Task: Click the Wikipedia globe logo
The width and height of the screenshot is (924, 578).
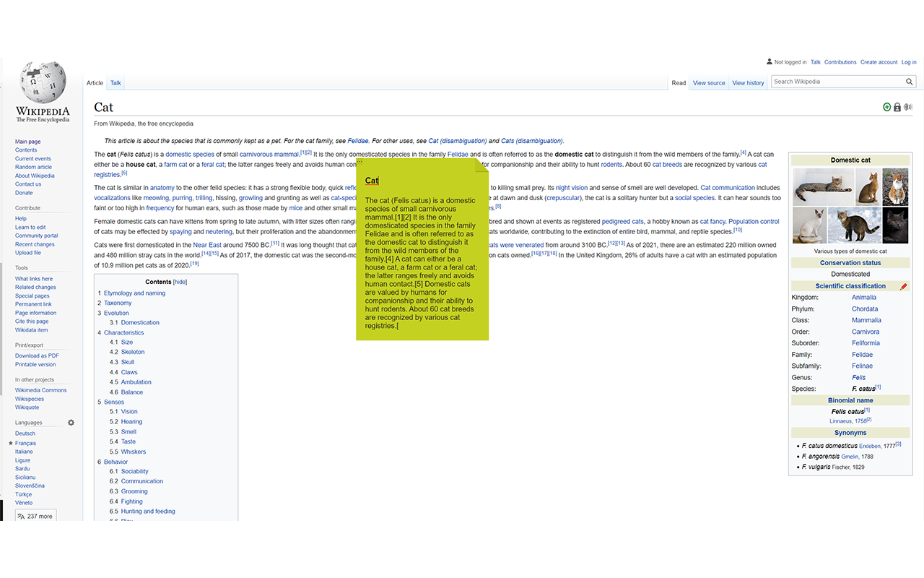Action: coord(43,82)
